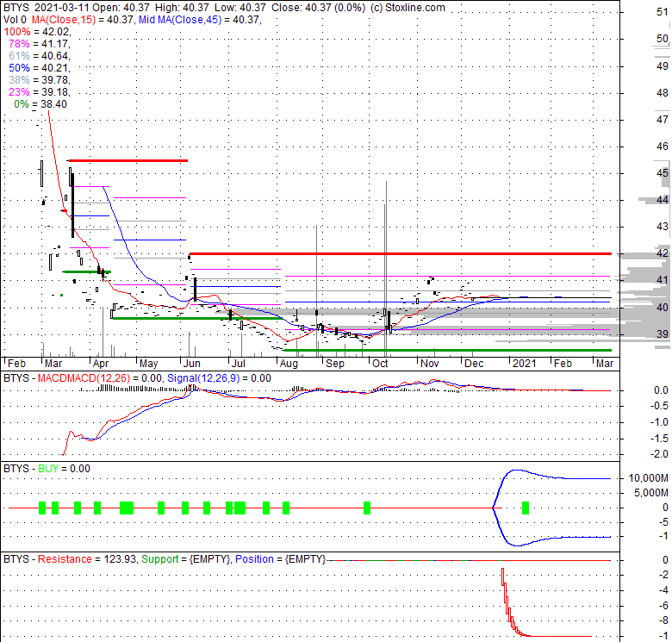The height and width of the screenshot is (642, 672).
Task: Click the 78% = 41.17 Fibonacci label
Action: coord(39,44)
